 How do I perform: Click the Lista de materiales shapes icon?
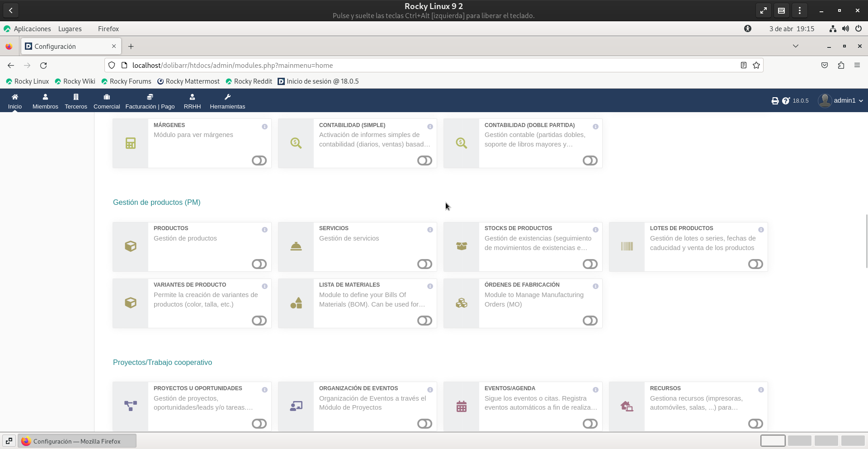point(296,303)
